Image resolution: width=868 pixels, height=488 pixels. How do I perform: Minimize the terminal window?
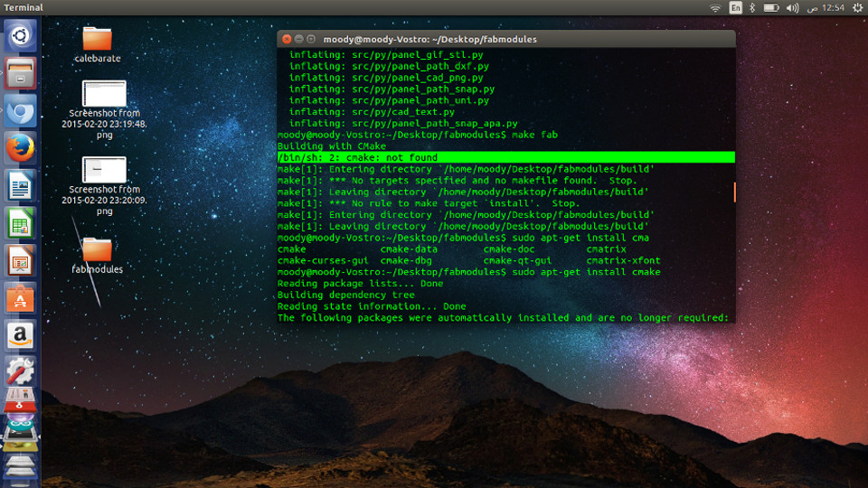click(299, 39)
